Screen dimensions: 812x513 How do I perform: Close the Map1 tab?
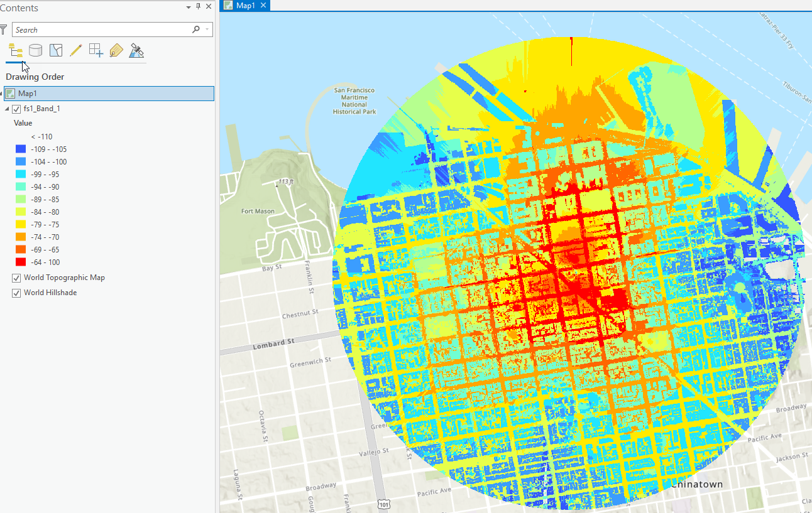264,5
